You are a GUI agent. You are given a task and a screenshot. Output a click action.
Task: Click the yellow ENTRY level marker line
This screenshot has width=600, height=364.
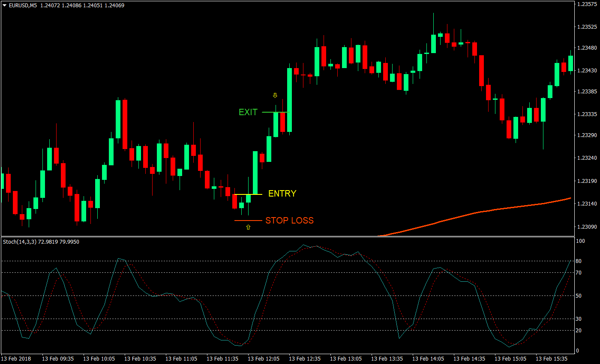point(248,194)
